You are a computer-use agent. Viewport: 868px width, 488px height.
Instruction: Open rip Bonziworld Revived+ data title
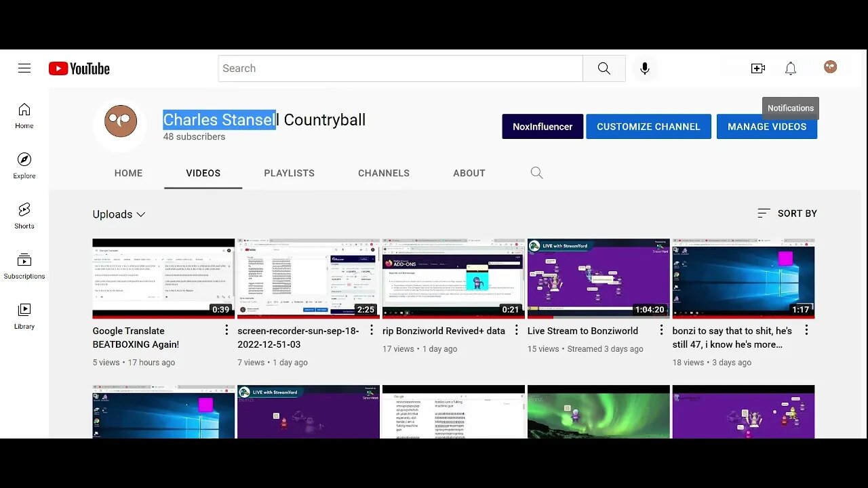click(443, 331)
